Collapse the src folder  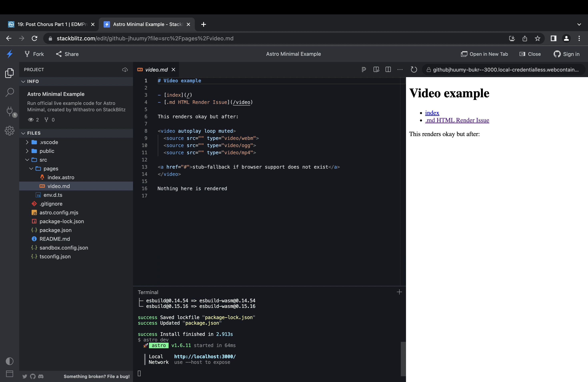27,160
